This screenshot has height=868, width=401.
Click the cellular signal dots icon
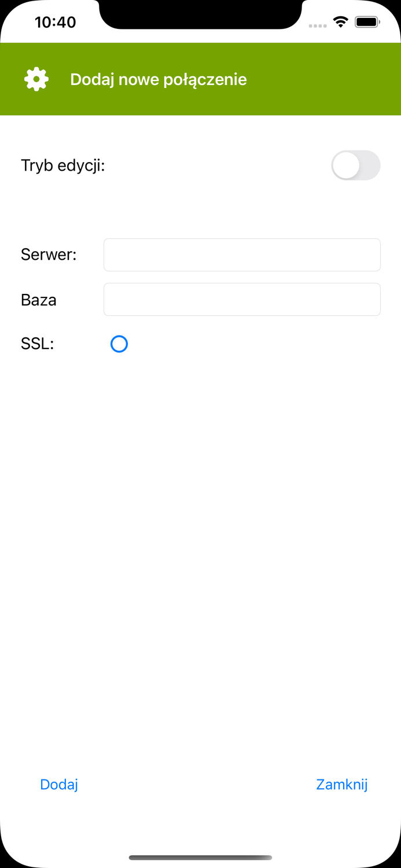318,25
